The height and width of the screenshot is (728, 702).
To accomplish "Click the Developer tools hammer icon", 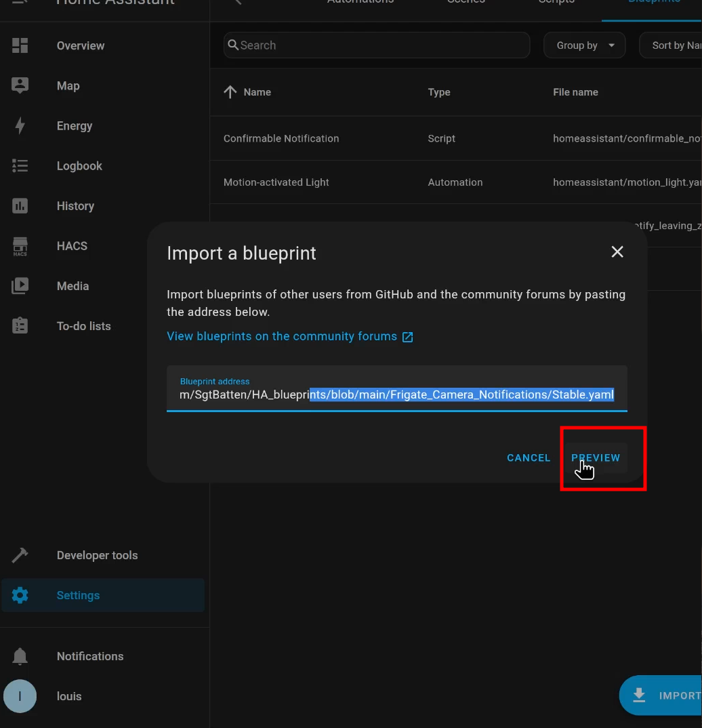I will click(20, 555).
